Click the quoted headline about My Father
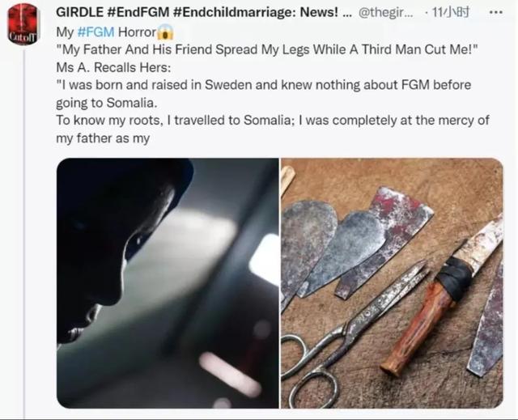This screenshot has height=420, width=518. (267, 50)
